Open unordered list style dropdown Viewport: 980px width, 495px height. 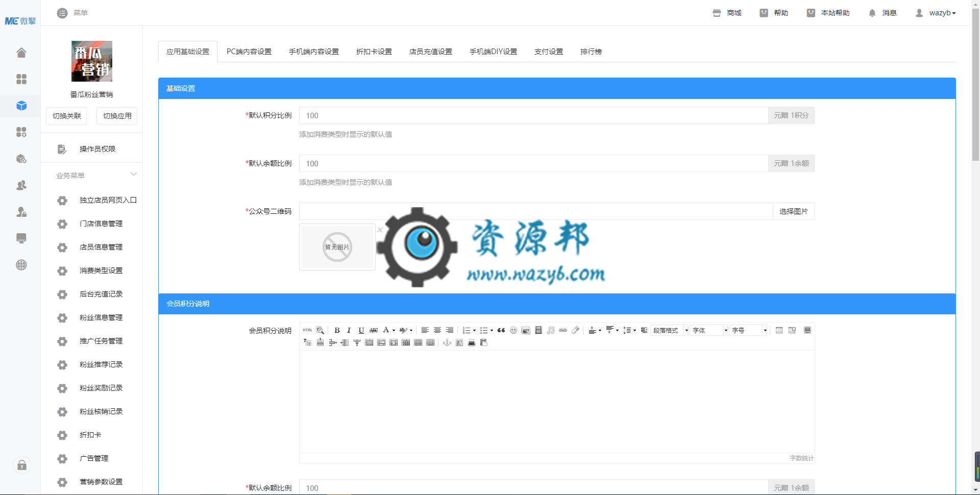(x=492, y=330)
